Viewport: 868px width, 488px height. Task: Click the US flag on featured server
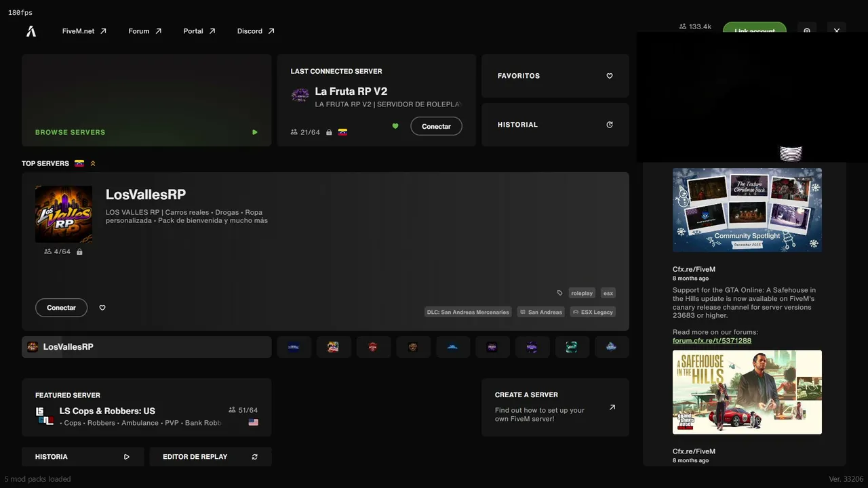[253, 422]
